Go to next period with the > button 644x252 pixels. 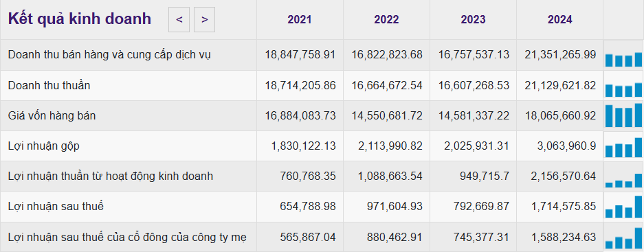pyautogui.click(x=205, y=19)
